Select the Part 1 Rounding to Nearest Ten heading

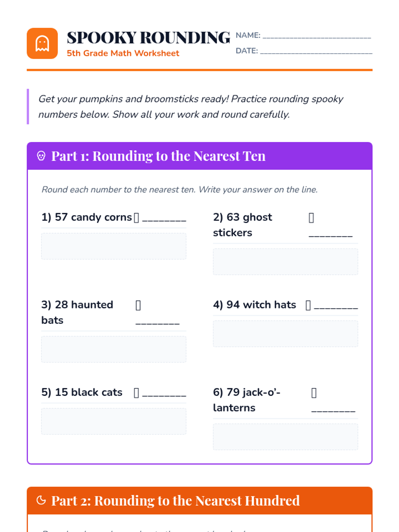pos(158,156)
